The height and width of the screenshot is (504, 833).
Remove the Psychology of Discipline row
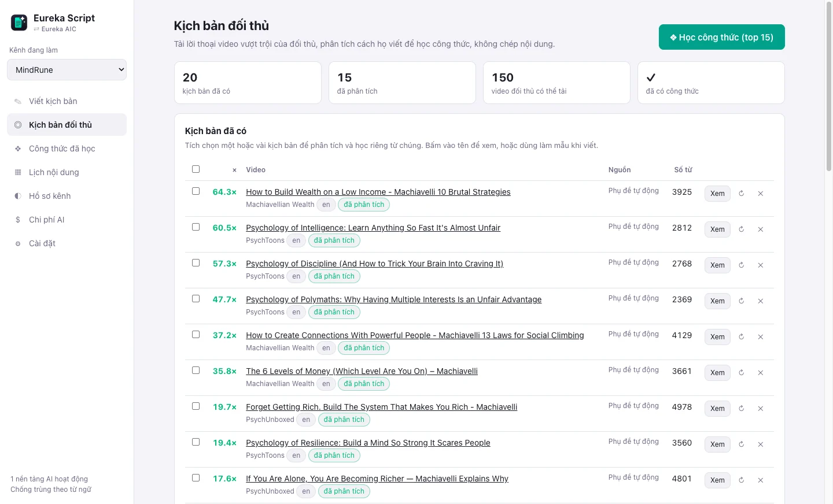tap(761, 265)
